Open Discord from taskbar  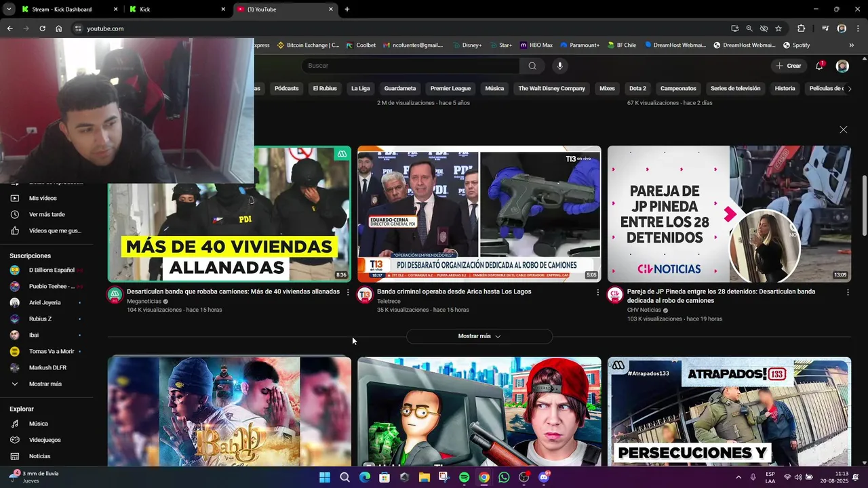pos(543,477)
